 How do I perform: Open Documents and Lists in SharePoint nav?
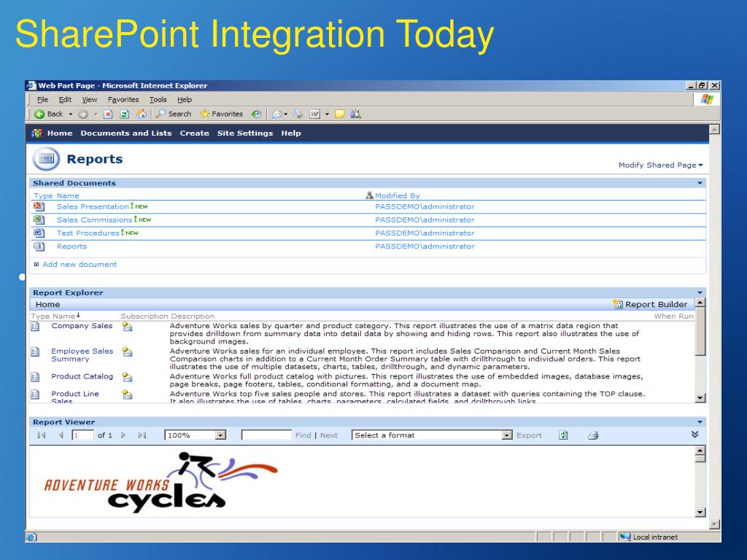pos(126,133)
